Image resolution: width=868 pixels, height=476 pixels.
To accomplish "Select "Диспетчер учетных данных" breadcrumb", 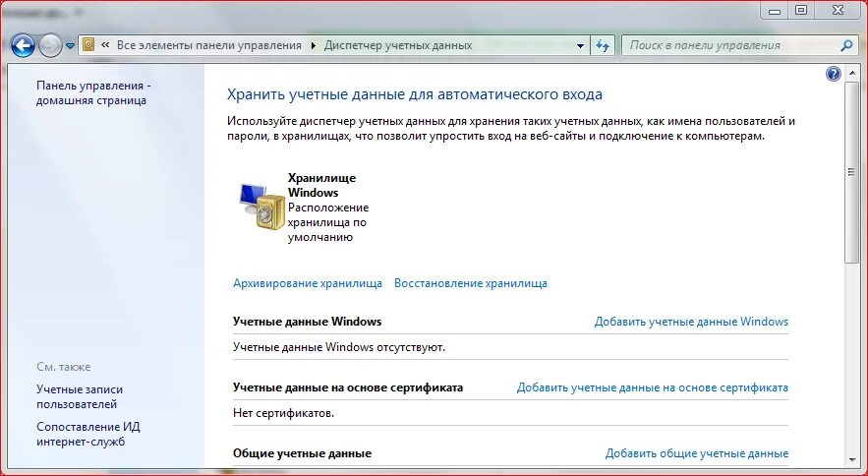I will pos(397,45).
